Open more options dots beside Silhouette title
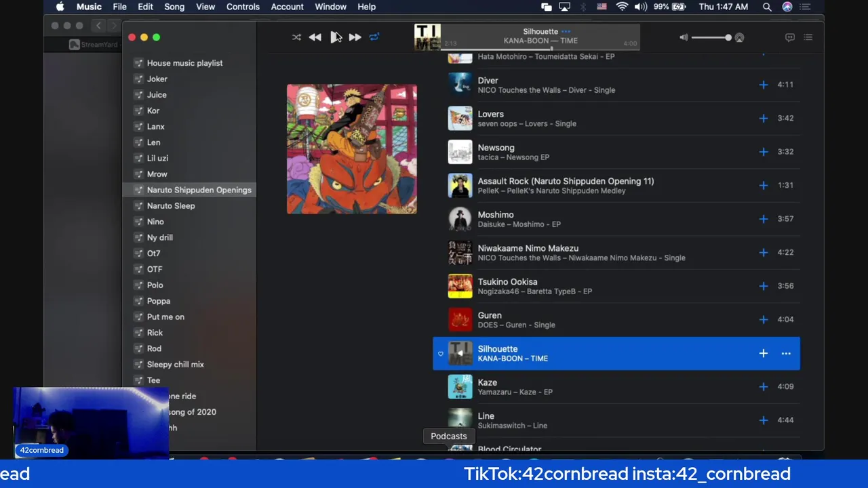 (x=566, y=31)
